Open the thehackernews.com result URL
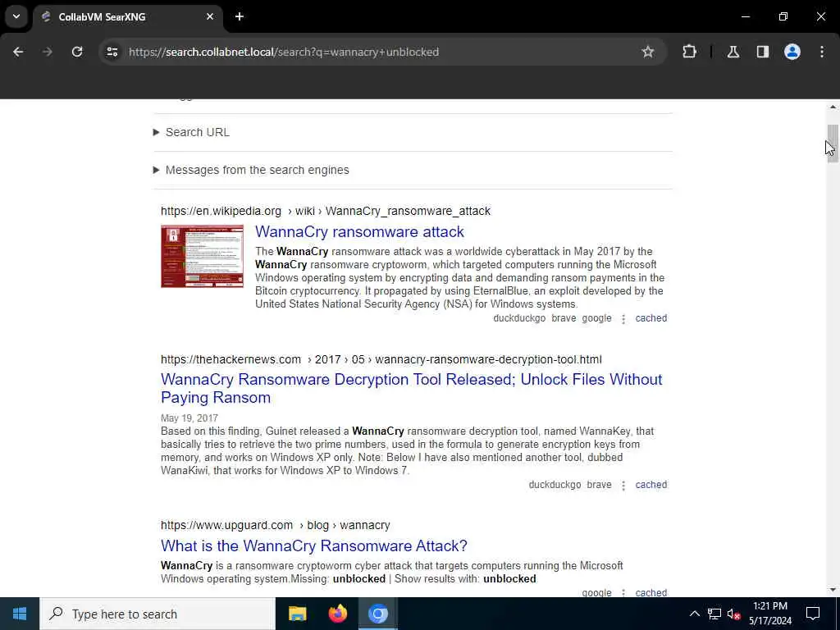Image resolution: width=840 pixels, height=630 pixels. (381, 359)
